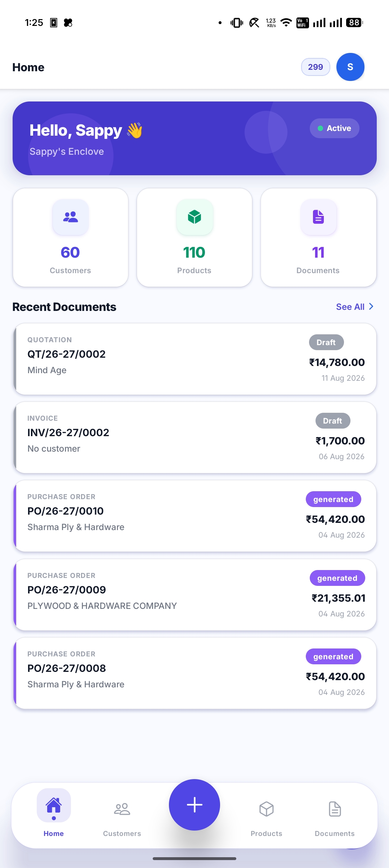389x868 pixels.
Task: Tap the battery indicator showing 88
Action: tap(354, 23)
